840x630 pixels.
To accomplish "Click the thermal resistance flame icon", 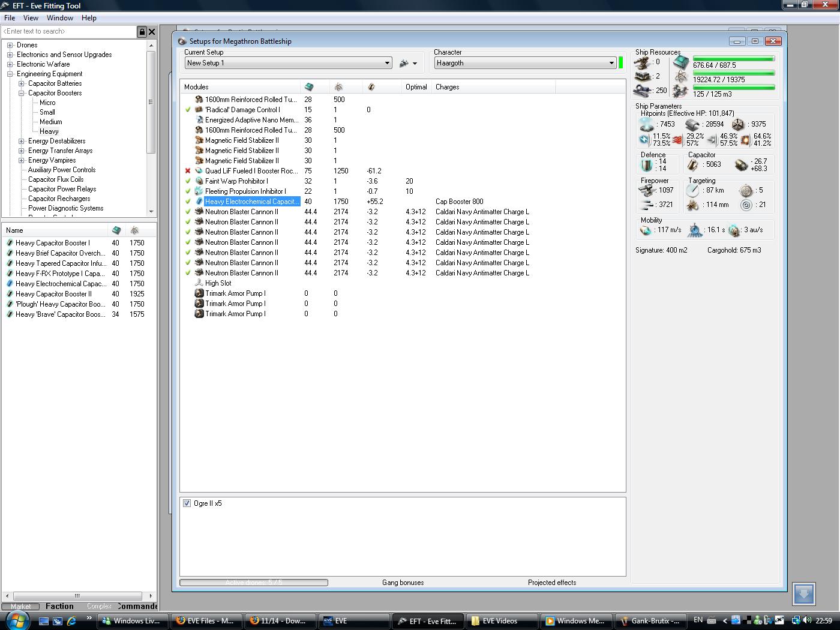I will pyautogui.click(x=678, y=140).
